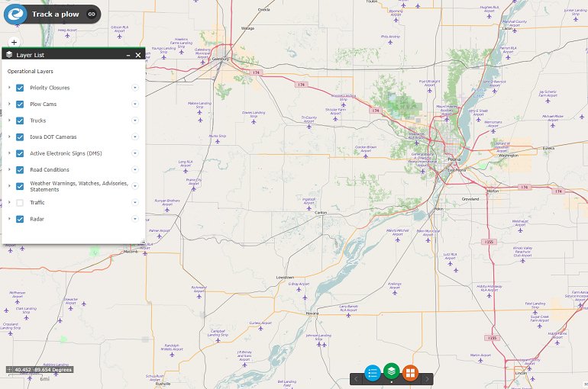Enable the Traffic layer checkbox

[20, 203]
